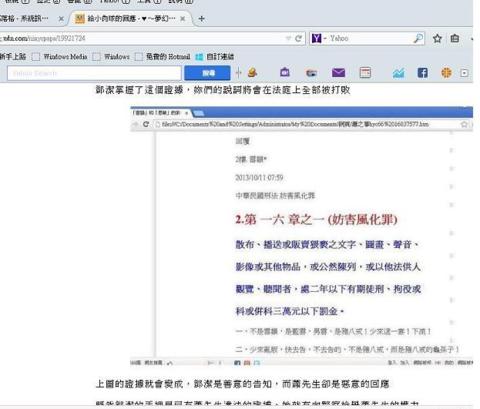Image resolution: width=480 pixels, height=409 pixels.
Task: Open the bookmarks list icon beside star
Action: click(455, 39)
